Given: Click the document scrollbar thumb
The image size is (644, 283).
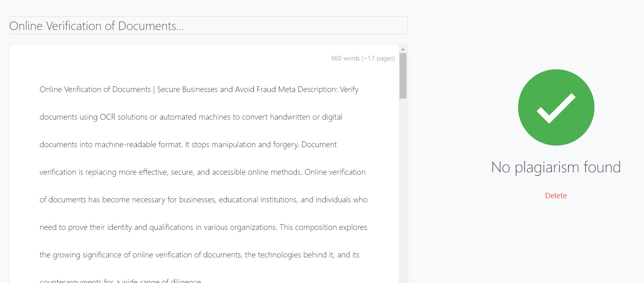Looking at the screenshot, I should pos(403,76).
